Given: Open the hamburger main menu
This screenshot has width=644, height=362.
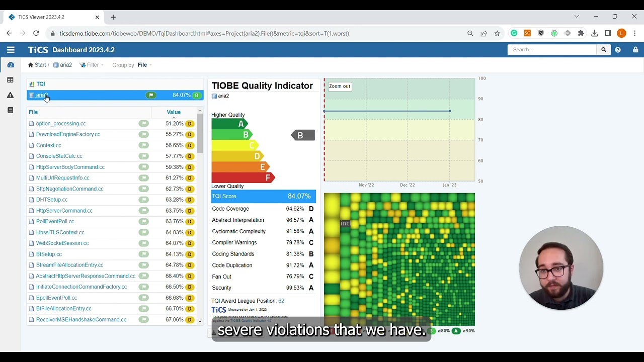Looking at the screenshot, I should click(11, 50).
